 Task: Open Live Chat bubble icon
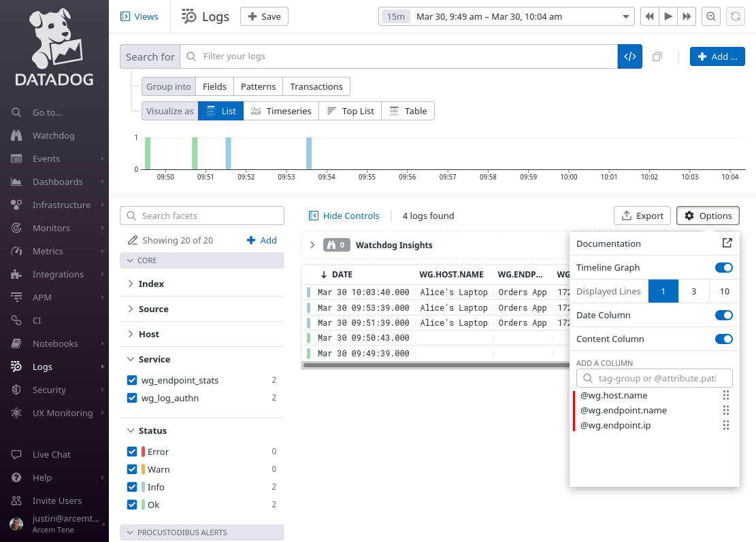point(16,454)
